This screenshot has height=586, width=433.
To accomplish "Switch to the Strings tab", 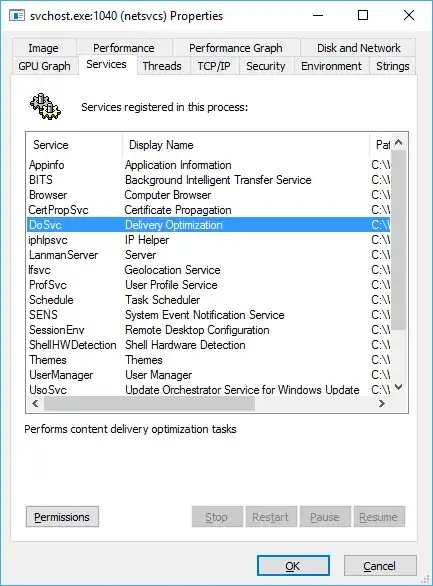I will pos(393,66).
